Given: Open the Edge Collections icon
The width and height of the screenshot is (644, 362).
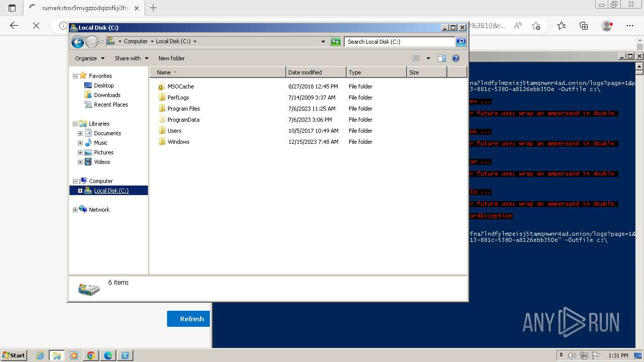Looking at the screenshot, I should pos(584,26).
